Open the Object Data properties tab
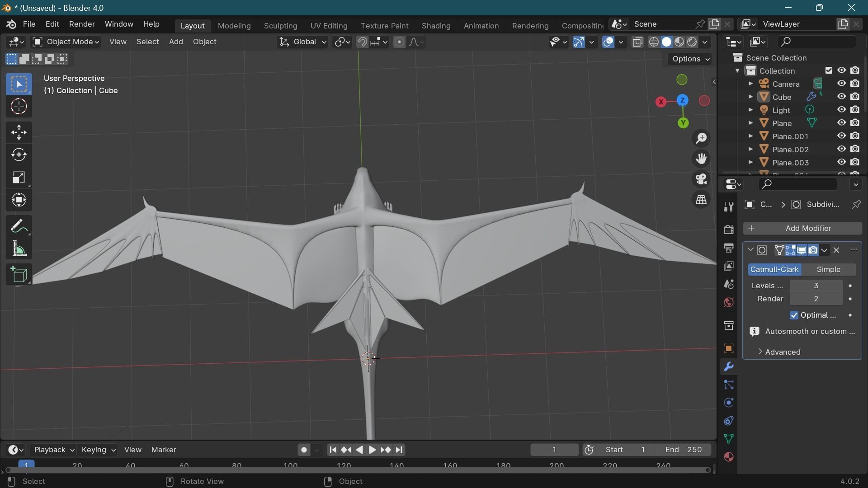The width and height of the screenshot is (868, 488). (x=728, y=439)
